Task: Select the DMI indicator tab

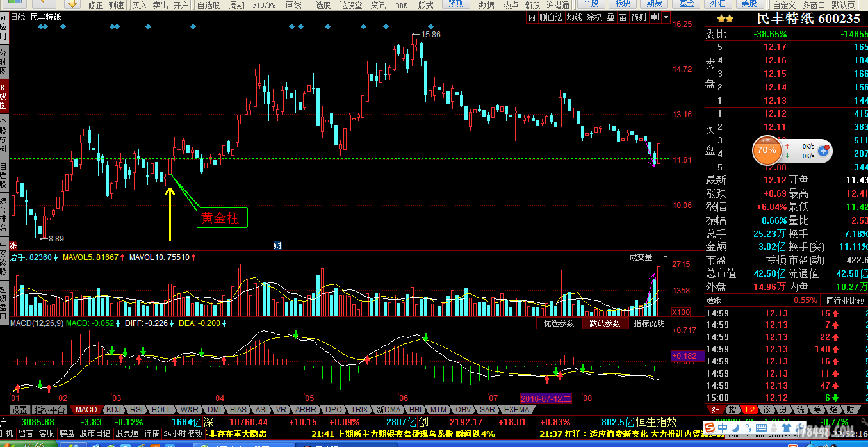Action: point(214,409)
